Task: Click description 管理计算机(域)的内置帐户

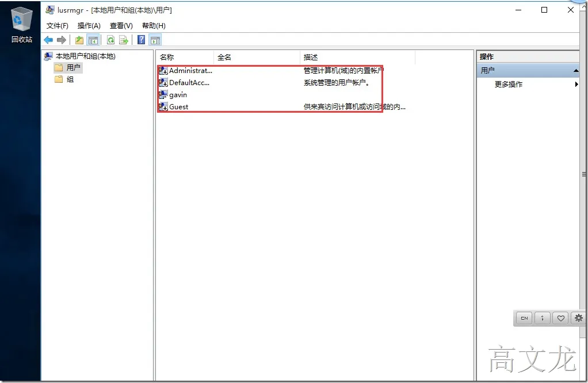Action: click(x=343, y=71)
